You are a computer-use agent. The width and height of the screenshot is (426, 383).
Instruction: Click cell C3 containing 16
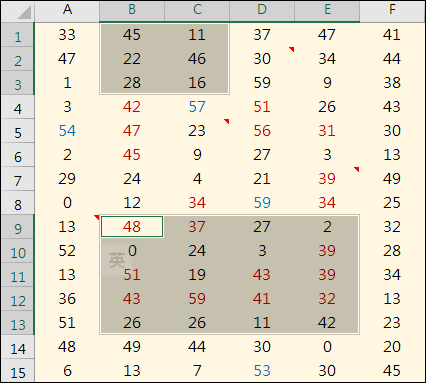click(197, 83)
